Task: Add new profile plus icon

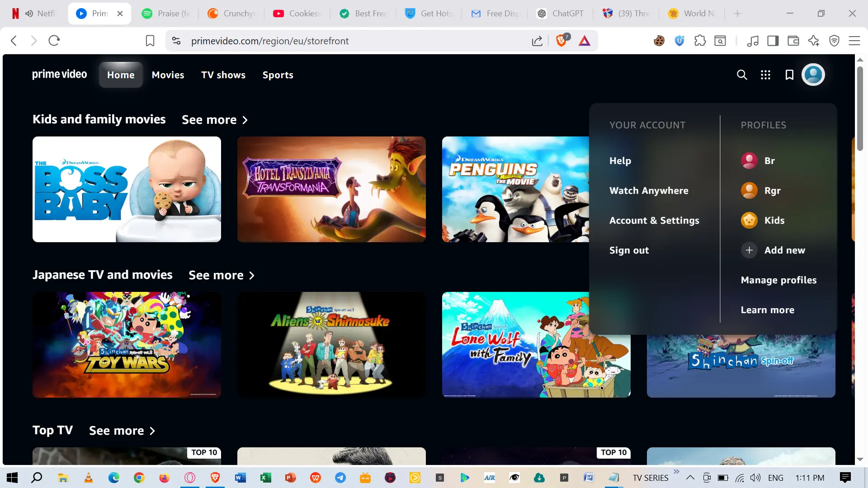Action: tap(749, 250)
